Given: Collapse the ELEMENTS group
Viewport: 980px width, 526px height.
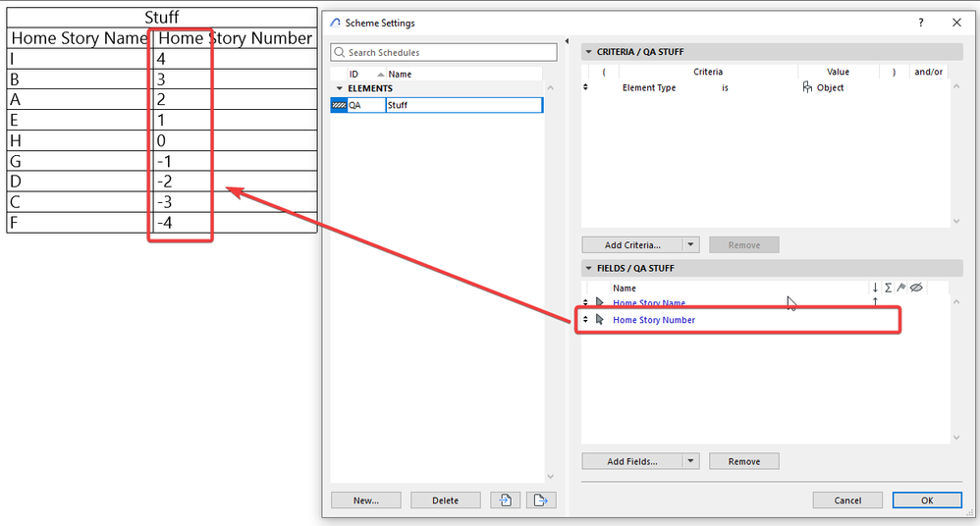Looking at the screenshot, I should click(x=340, y=88).
